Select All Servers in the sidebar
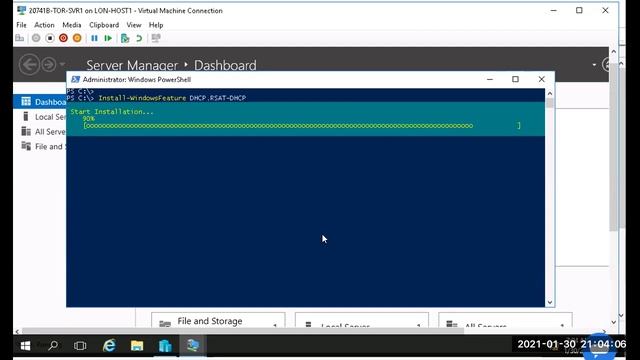Screen dimensions: 640x360 coord(40,131)
